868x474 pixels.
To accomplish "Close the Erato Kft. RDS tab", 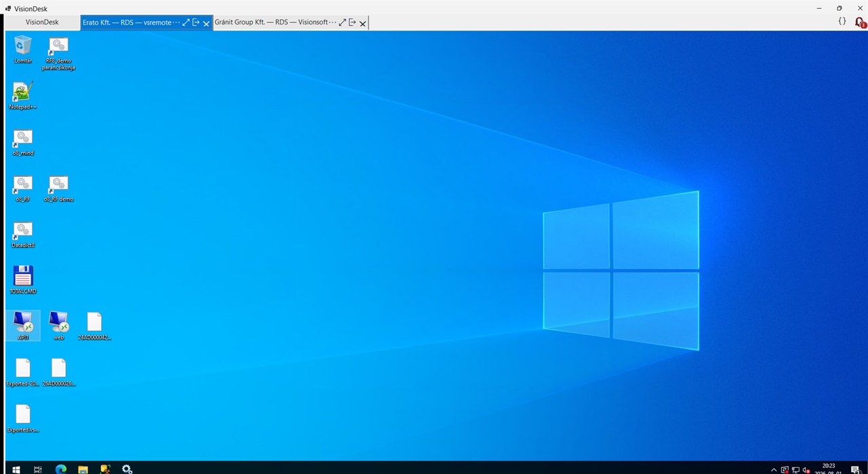I will click(206, 23).
